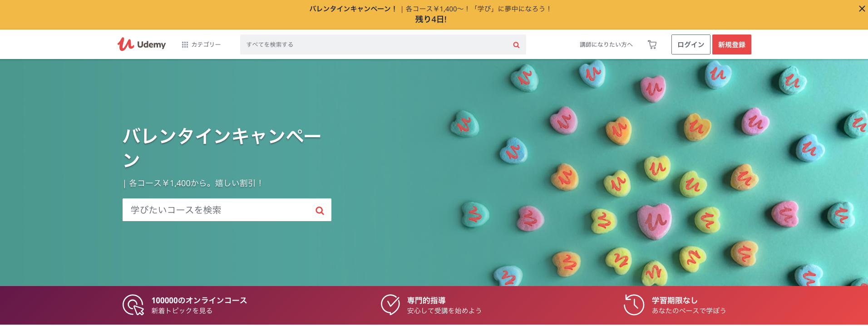Open 講師になりたい方へ link

(606, 44)
